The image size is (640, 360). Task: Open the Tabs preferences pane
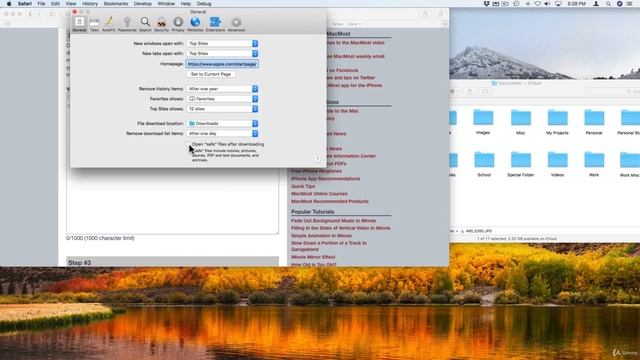[x=94, y=24]
